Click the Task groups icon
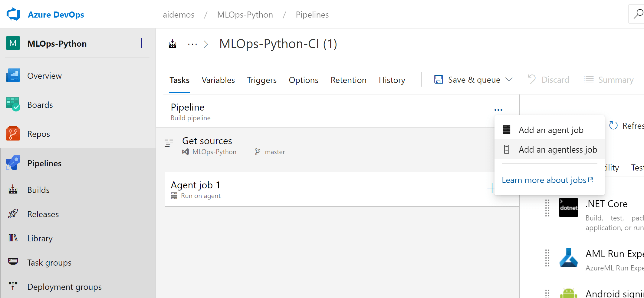 coord(13,262)
